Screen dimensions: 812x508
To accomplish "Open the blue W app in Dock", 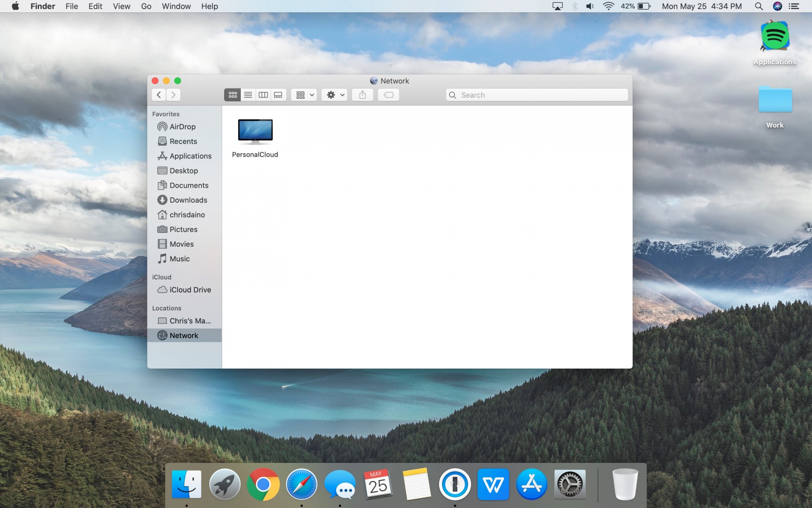I will click(493, 484).
